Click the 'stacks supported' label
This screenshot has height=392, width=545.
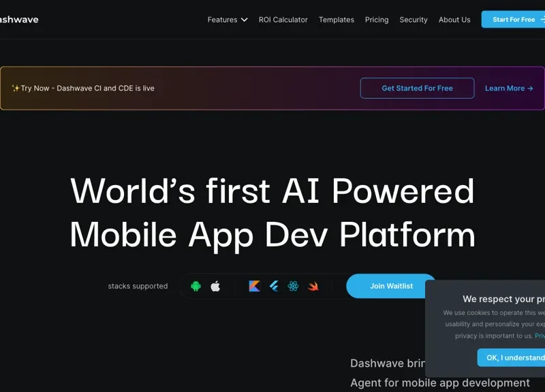[138, 286]
